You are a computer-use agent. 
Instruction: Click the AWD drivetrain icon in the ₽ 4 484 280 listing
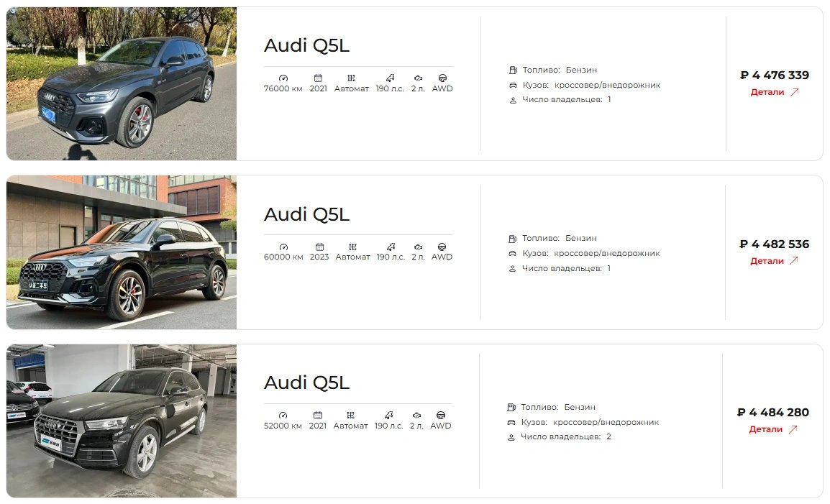(440, 415)
